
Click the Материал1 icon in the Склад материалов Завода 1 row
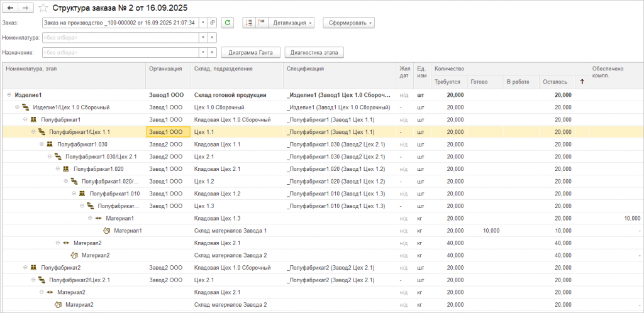tap(107, 231)
